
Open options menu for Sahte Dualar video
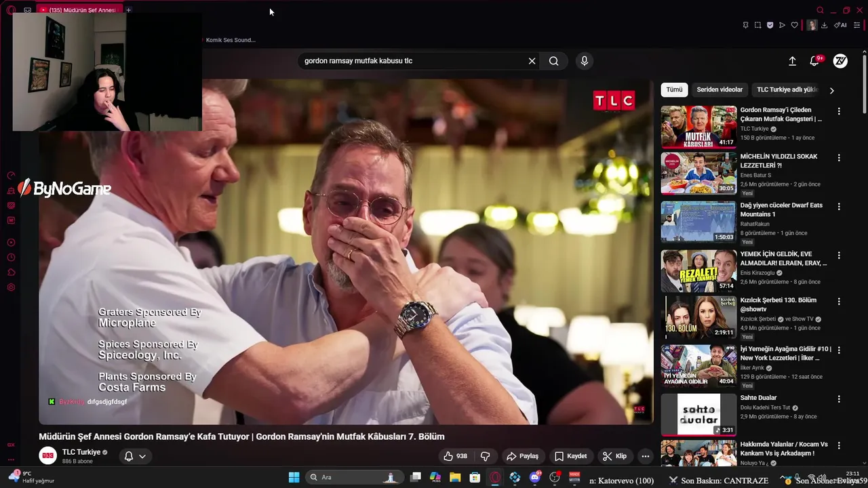coord(839,399)
